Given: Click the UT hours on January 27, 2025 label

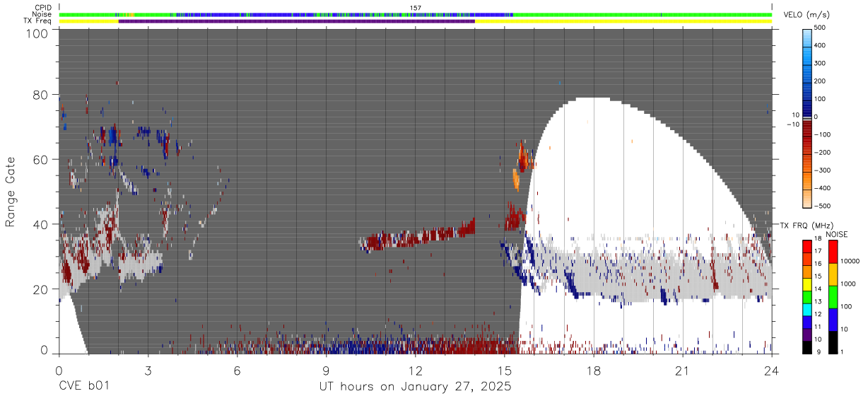Looking at the screenshot, I should 416,387.
